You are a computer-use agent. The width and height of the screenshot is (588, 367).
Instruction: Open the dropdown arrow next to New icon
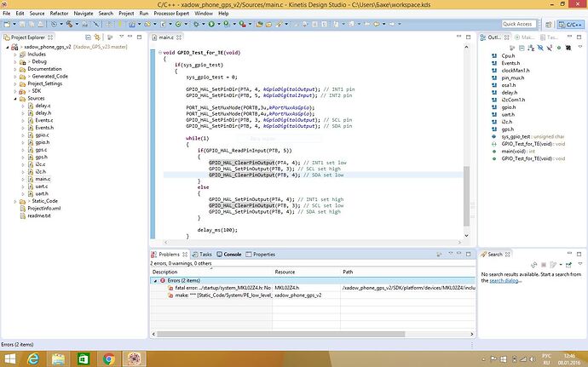coord(14,24)
